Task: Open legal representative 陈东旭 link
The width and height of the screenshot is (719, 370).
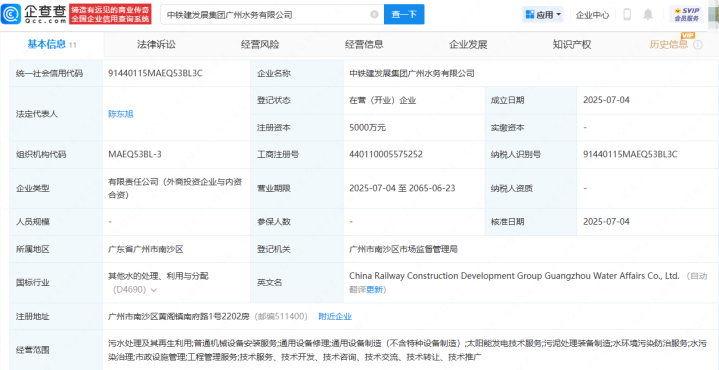Action: pyautogui.click(x=121, y=114)
